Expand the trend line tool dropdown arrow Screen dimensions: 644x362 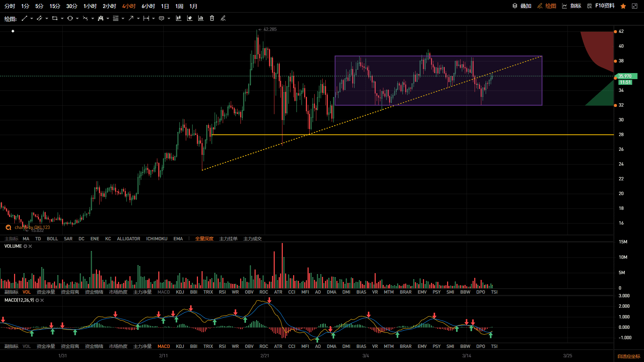(x=32, y=18)
